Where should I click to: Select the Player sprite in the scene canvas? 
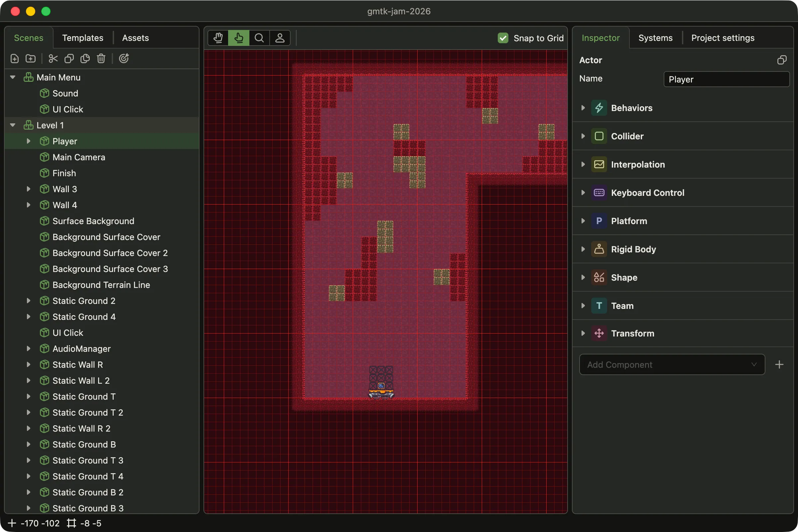(381, 383)
